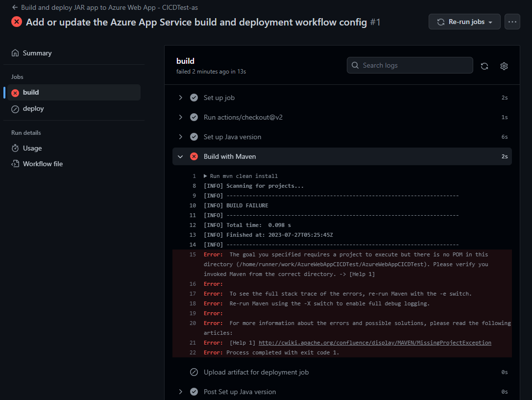This screenshot has width=532, height=400.
Task: Open the MissingProjectException help link
Action: tap(375, 343)
